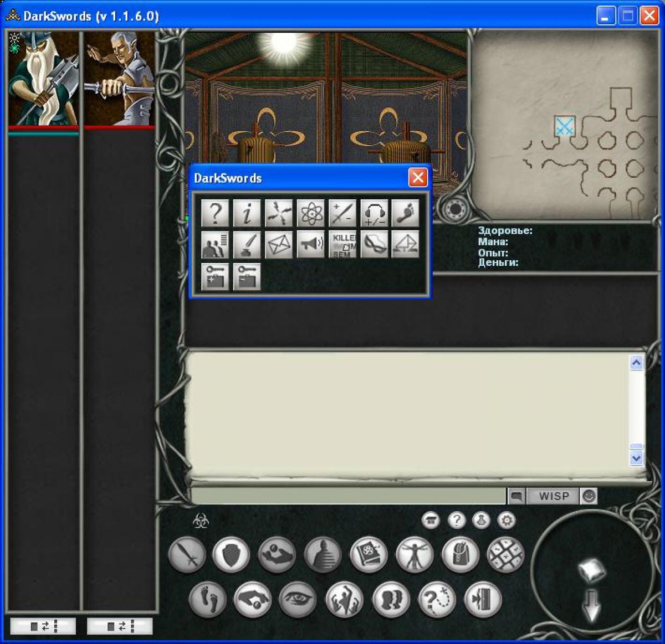Screen dimensions: 665x644
Task: Click the Мана label
Action: [x=493, y=241]
